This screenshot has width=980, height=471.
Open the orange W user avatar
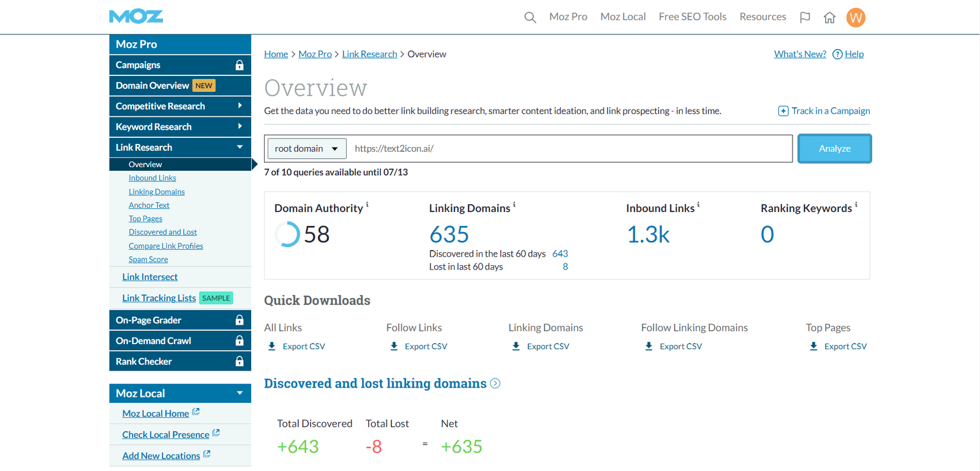pos(856,18)
